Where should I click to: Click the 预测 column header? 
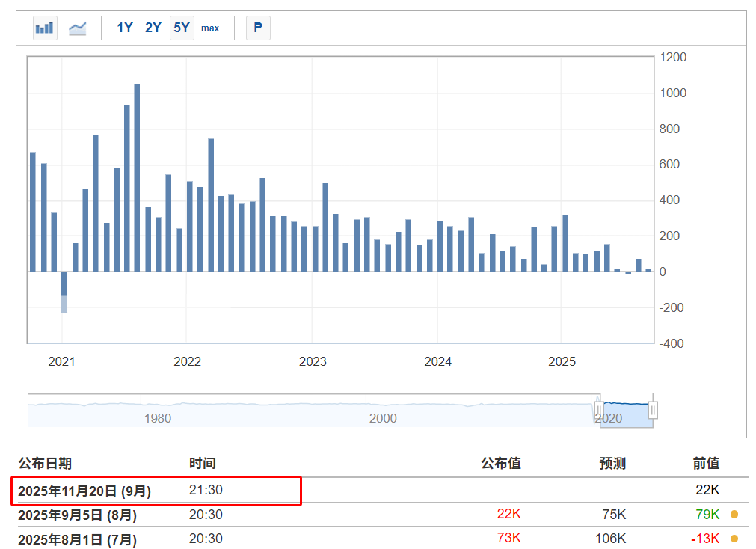[612, 464]
